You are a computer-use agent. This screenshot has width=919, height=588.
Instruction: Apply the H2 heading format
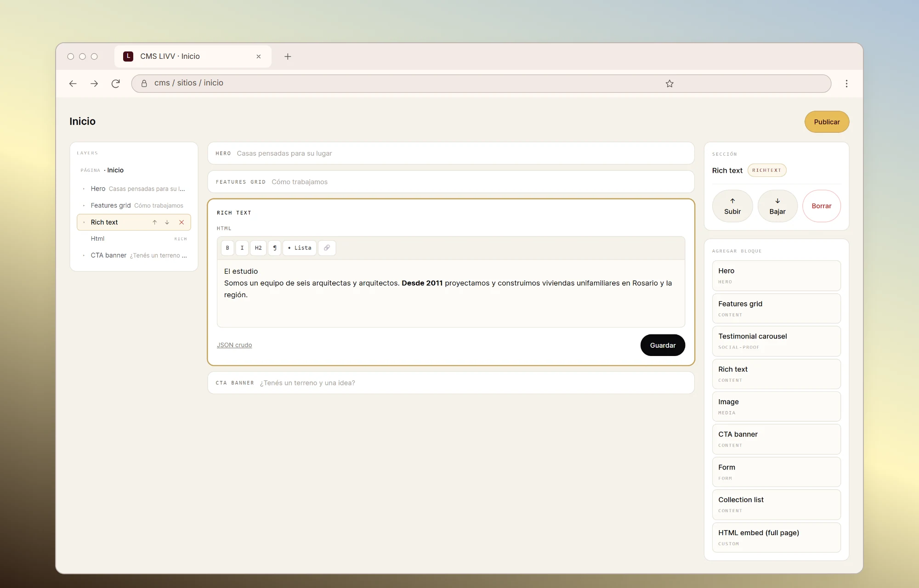point(258,248)
